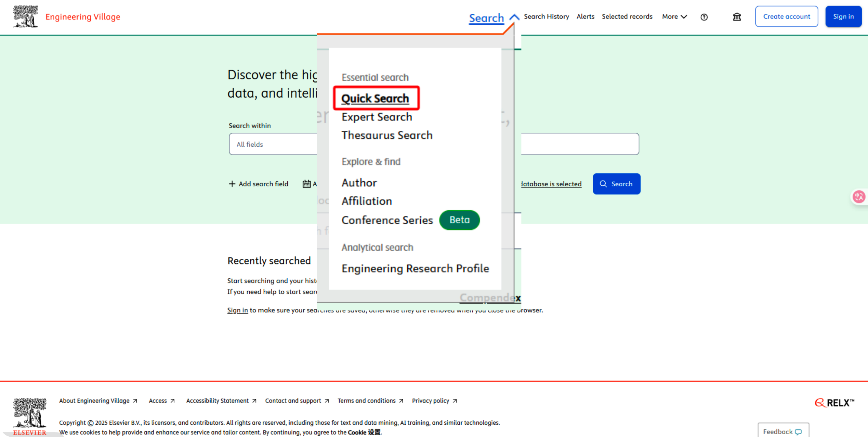Click the Feedback button at bottom right
The width and height of the screenshot is (868, 437).
[783, 431]
